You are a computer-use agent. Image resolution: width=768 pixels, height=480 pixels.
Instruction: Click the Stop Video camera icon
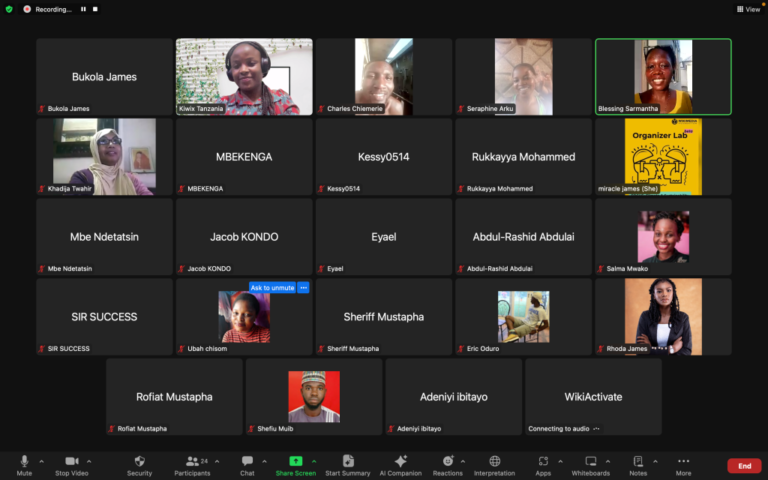point(72,461)
